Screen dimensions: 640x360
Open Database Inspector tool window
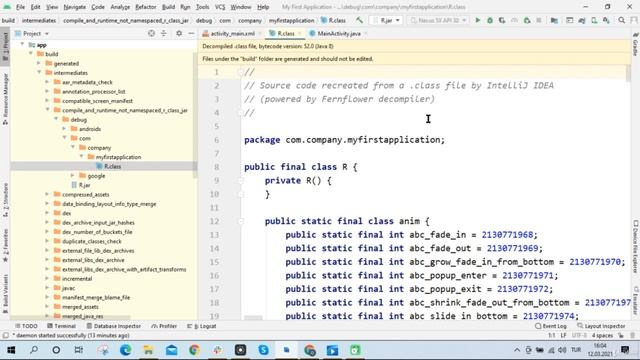[x=113, y=326]
